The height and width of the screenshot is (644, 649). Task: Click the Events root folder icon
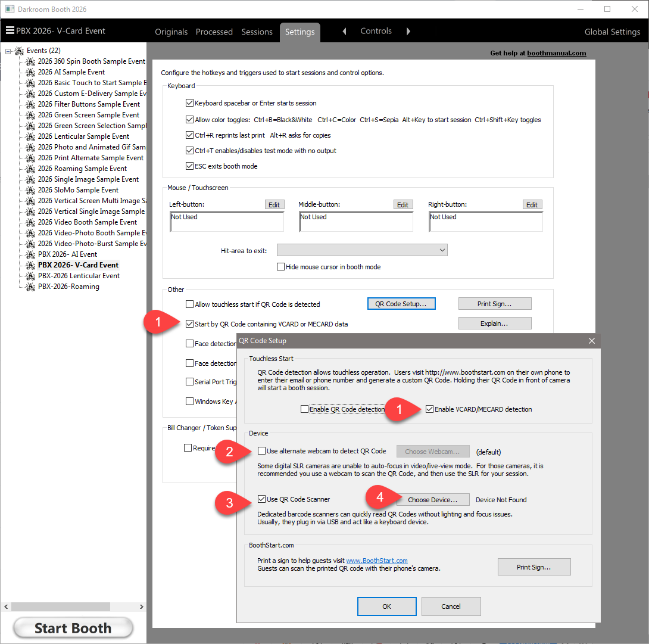(x=20, y=51)
